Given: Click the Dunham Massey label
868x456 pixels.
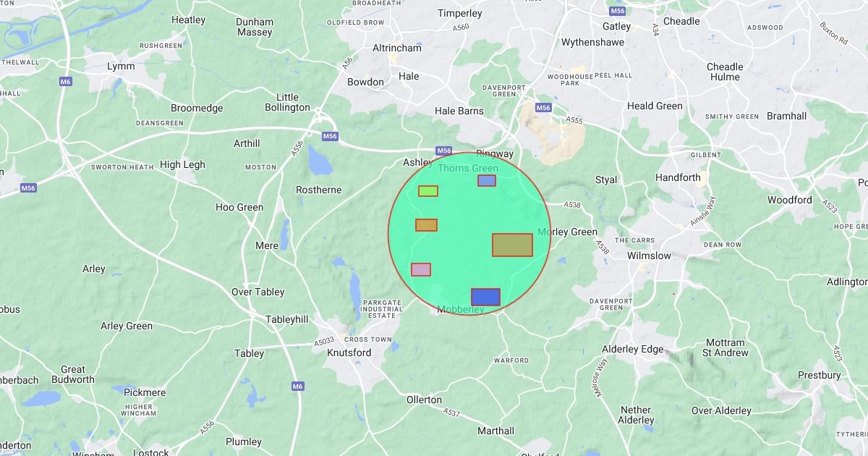Looking at the screenshot, I should coord(255,27).
